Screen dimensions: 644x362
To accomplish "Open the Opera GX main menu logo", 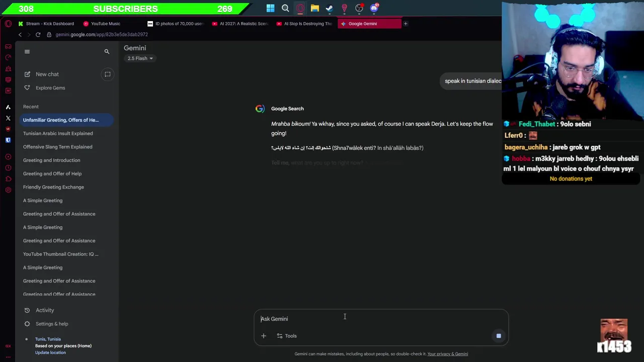I will click(8, 24).
